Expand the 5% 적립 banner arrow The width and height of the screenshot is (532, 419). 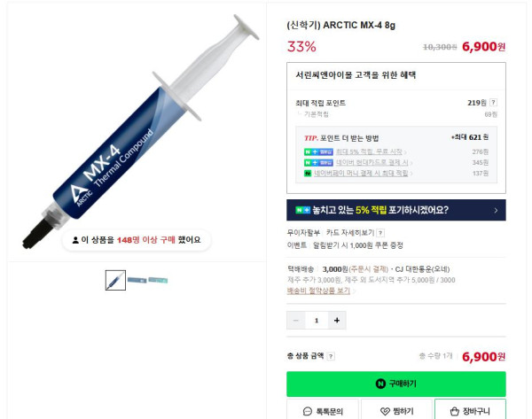click(x=496, y=211)
